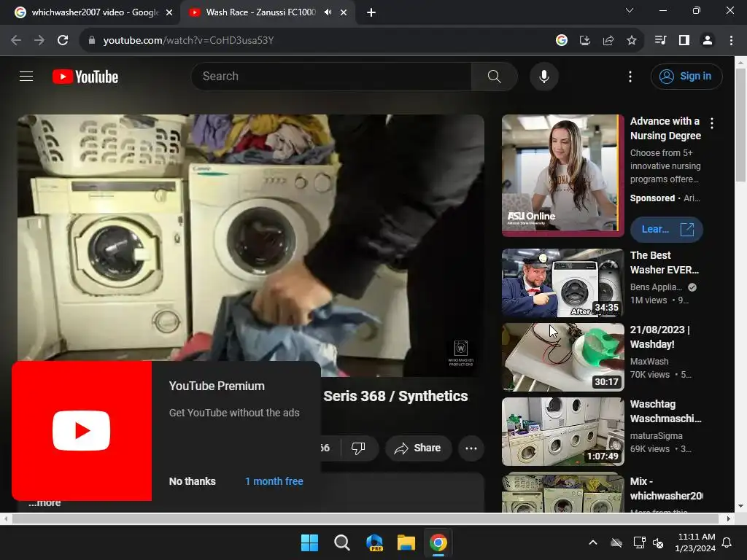Close the Wash Race YouTube tab
This screenshot has width=747, height=560.
pyautogui.click(x=344, y=13)
